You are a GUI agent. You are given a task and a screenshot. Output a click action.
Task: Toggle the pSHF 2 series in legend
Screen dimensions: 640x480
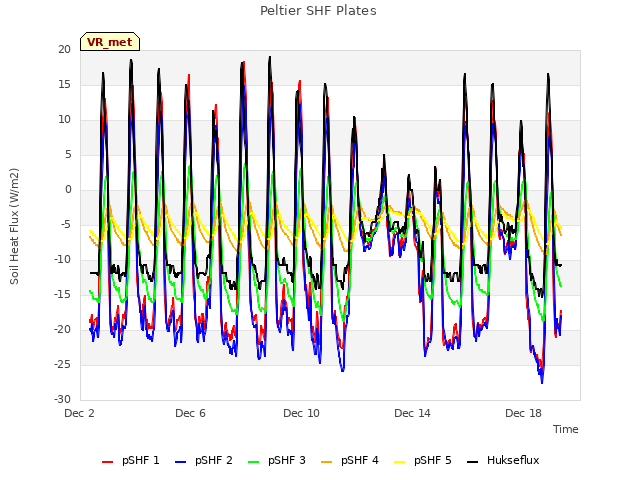(x=204, y=460)
